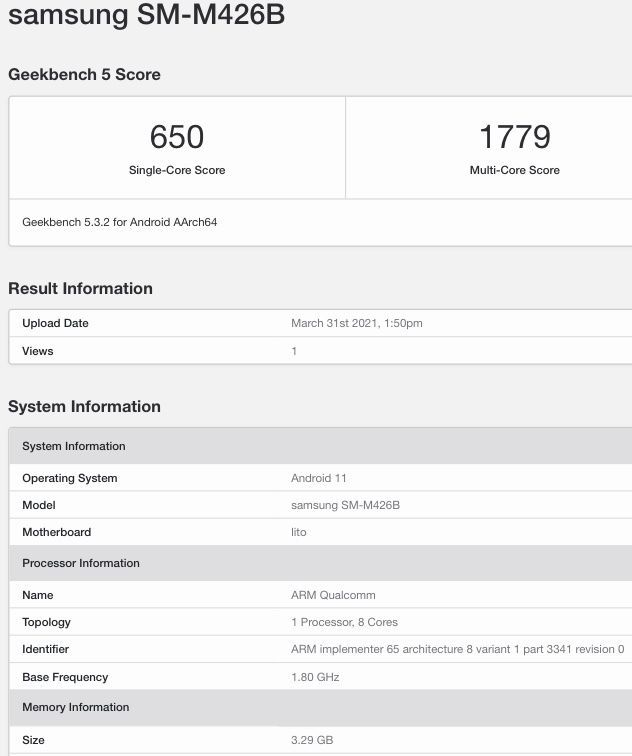Click the Single-Core Score label

[x=177, y=170]
